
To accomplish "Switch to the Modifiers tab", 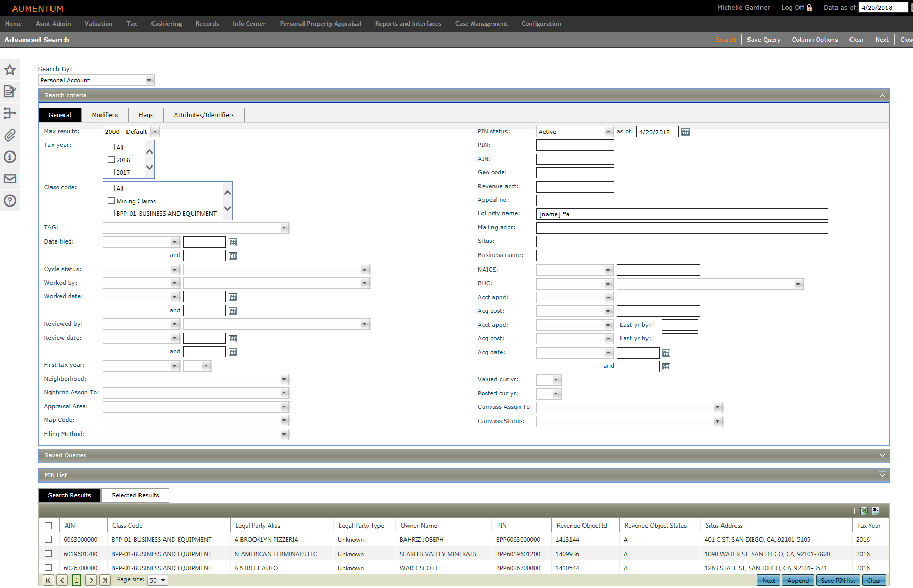I will tap(105, 115).
